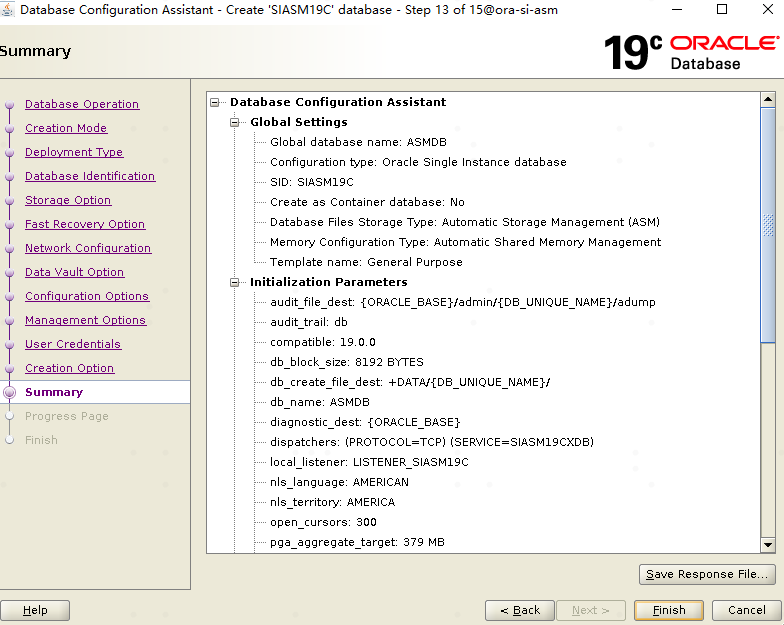Select 'open_cursors: 300' row
784x625 pixels.
[x=323, y=522]
